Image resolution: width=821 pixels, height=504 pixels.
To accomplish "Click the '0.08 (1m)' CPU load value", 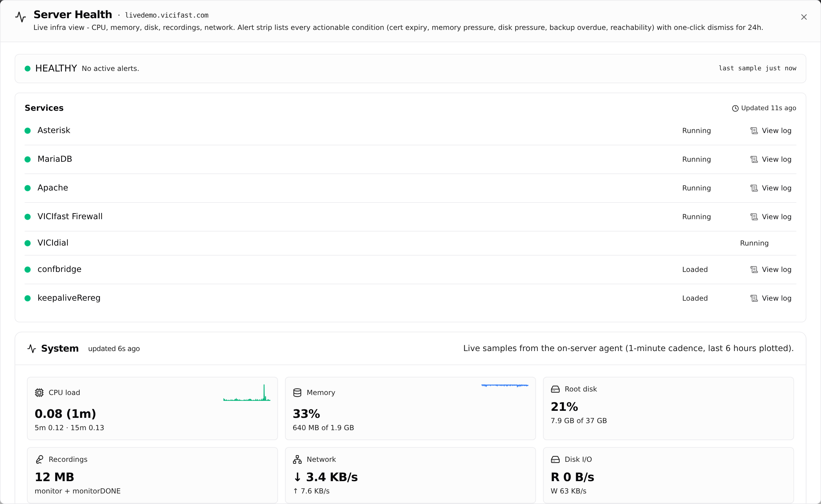I will coord(65,414).
